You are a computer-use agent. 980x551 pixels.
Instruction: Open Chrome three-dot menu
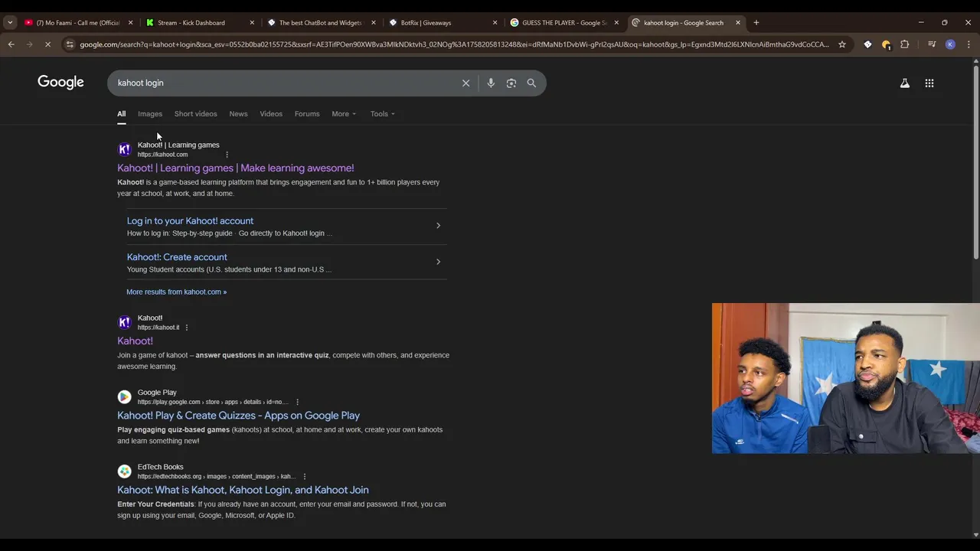(x=969, y=44)
